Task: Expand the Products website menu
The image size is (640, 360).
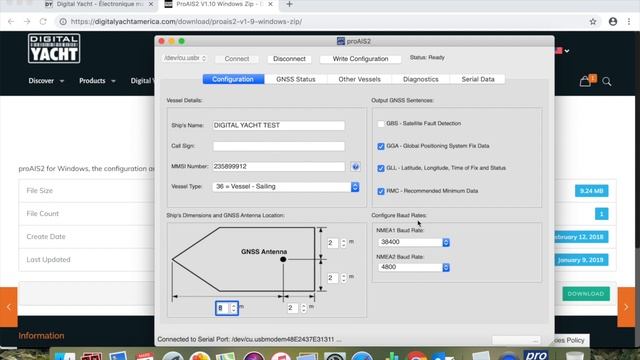Action: point(97,81)
